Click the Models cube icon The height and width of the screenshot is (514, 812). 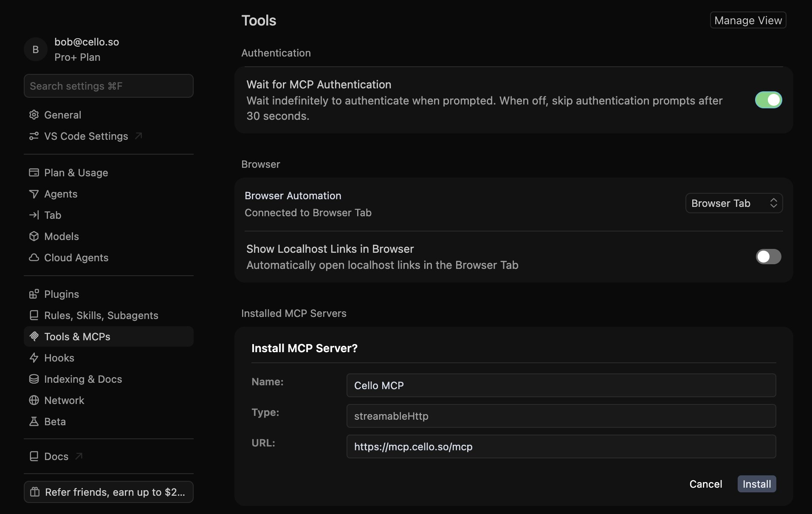click(x=34, y=236)
